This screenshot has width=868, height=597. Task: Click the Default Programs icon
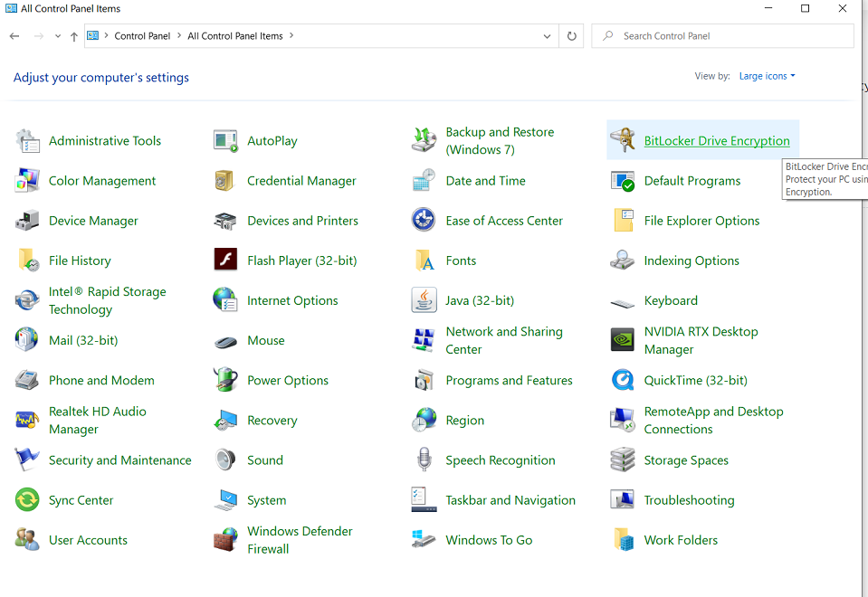click(622, 181)
